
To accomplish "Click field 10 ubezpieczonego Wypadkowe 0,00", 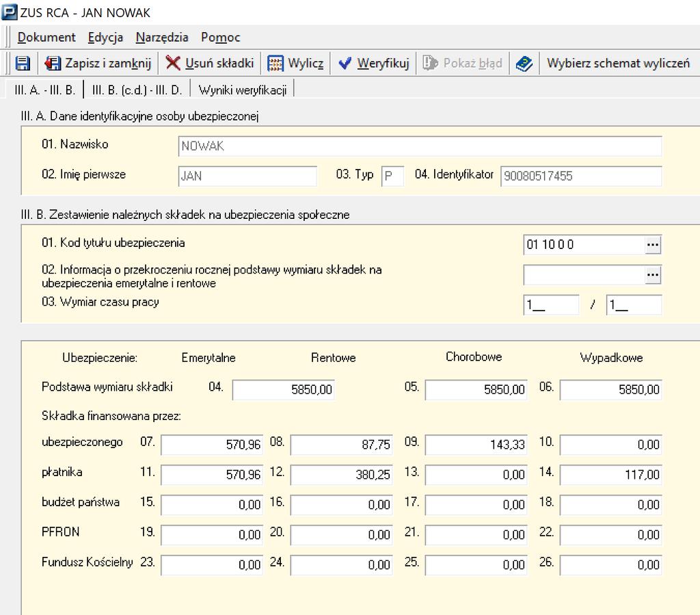I will coord(610,445).
